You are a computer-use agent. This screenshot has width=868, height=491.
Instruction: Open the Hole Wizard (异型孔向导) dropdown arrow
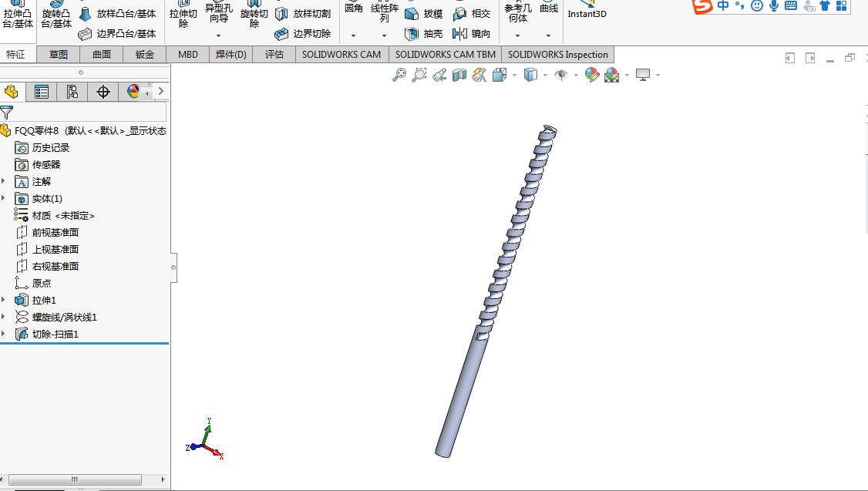pos(219,35)
